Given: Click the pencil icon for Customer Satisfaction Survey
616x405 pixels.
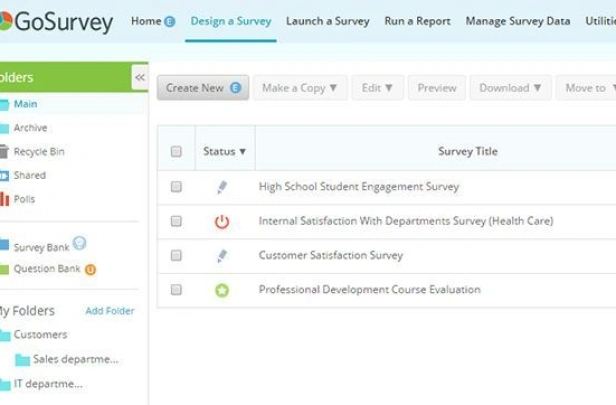Looking at the screenshot, I should point(222,256).
